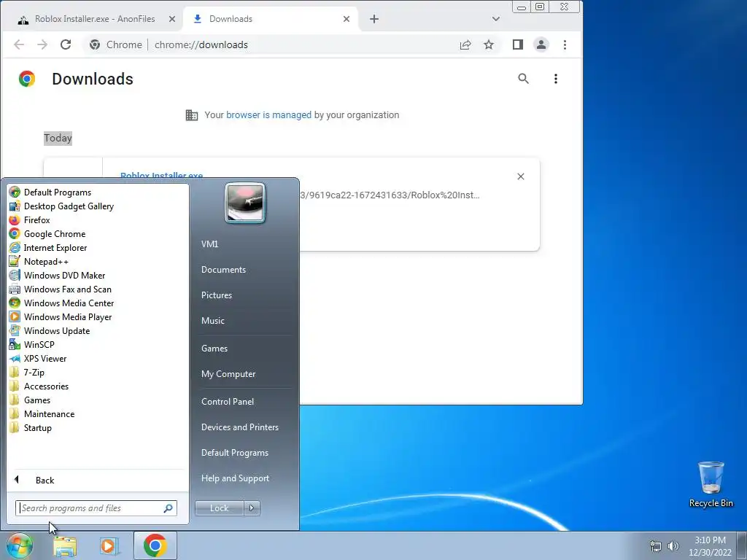
Task: Open Chrome main menu
Action: [x=565, y=44]
